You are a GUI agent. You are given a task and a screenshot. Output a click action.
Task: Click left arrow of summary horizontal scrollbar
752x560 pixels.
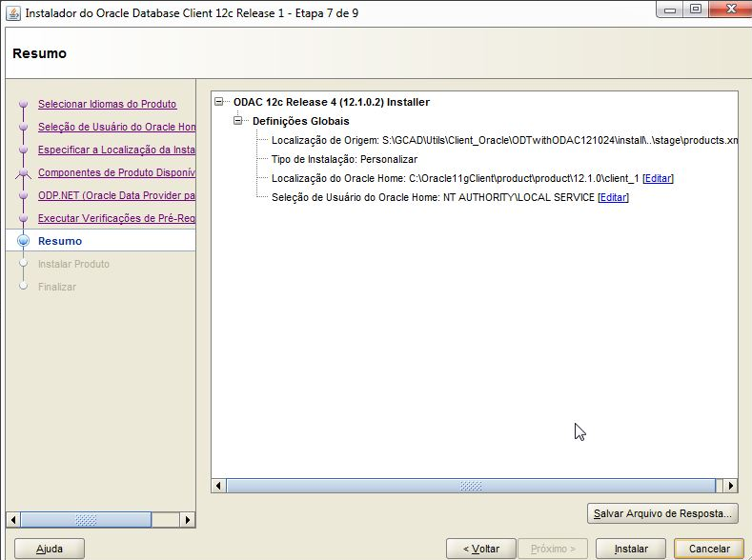218,486
